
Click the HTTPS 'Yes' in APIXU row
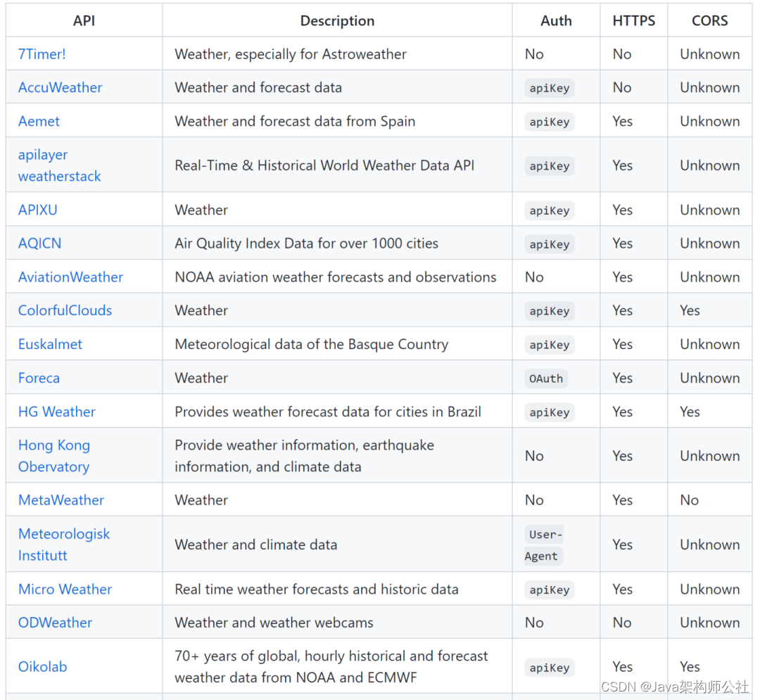click(x=622, y=210)
